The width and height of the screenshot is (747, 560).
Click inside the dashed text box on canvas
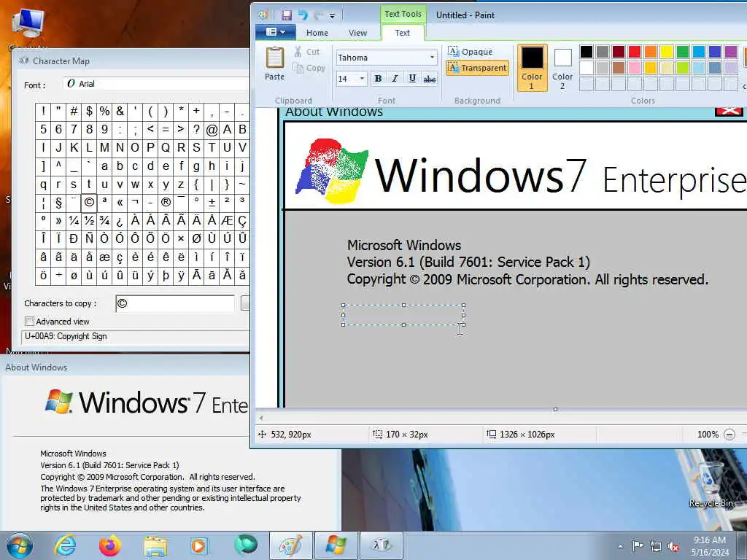point(403,315)
